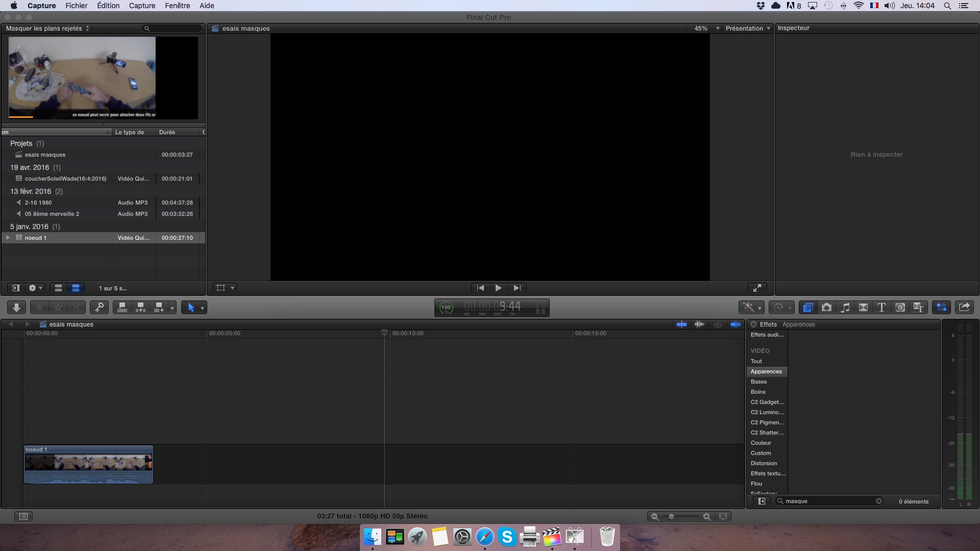Image resolution: width=980 pixels, height=551 pixels.
Task: Go to previous edit point
Action: [480, 288]
